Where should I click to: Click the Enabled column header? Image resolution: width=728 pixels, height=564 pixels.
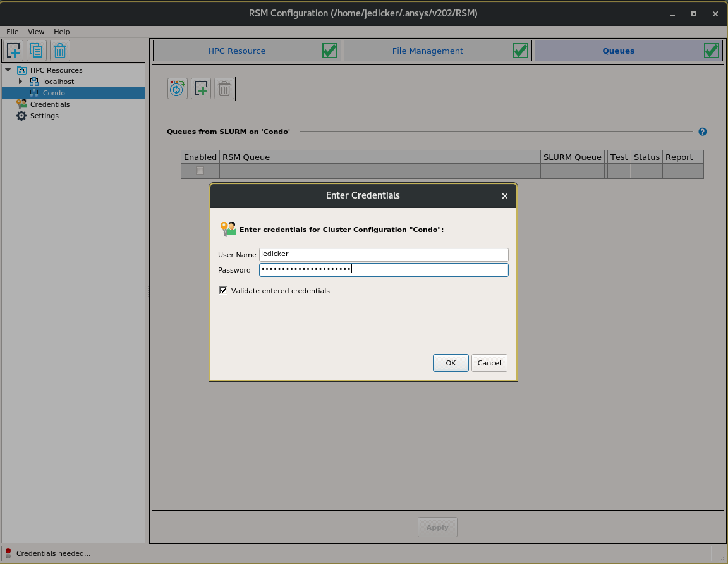point(200,157)
